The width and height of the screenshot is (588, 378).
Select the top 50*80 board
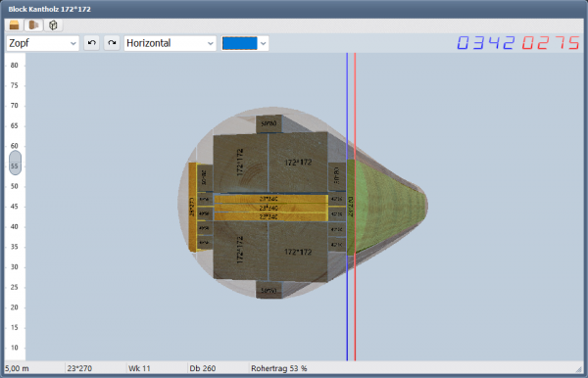point(269,123)
